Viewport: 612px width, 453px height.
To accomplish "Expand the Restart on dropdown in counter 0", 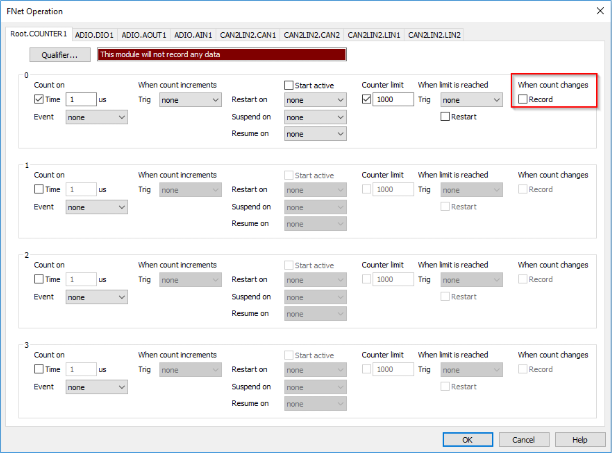I will pos(314,100).
